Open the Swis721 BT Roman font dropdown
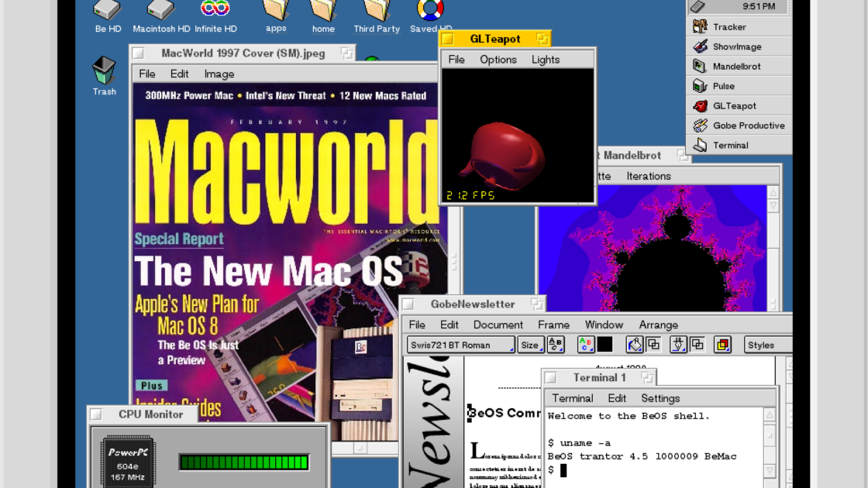Screen dimensions: 868x488 [x=460, y=345]
